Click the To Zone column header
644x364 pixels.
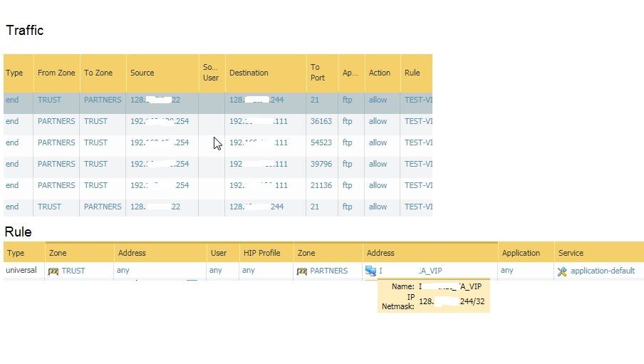click(98, 73)
